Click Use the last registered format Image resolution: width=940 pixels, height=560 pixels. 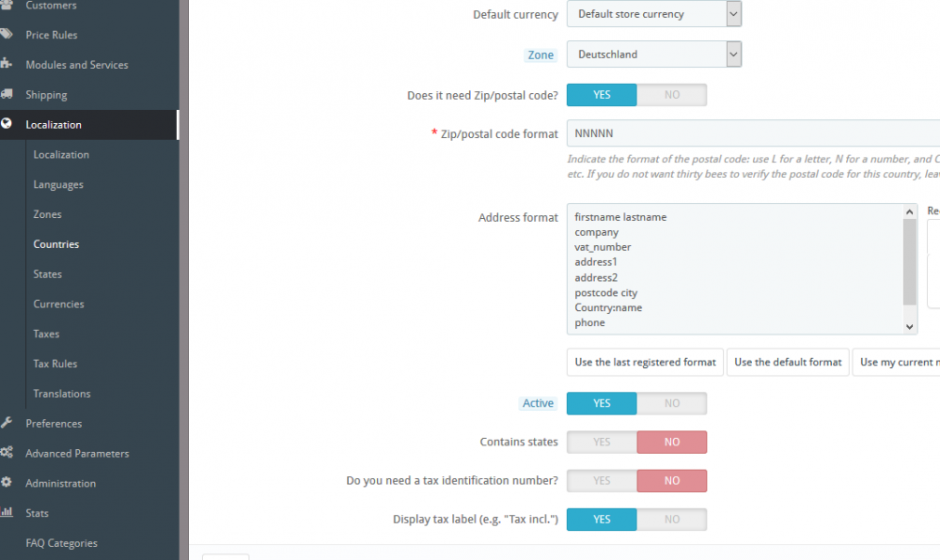click(x=645, y=362)
